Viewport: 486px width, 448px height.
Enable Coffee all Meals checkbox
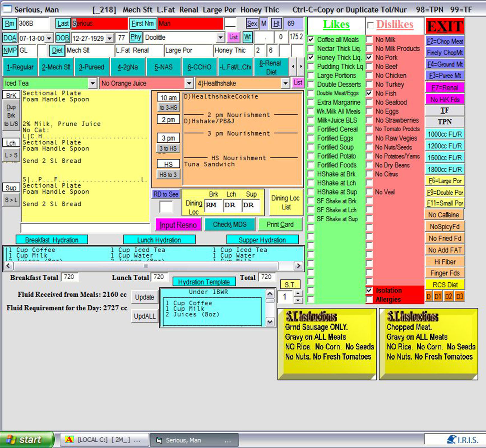[x=311, y=39]
